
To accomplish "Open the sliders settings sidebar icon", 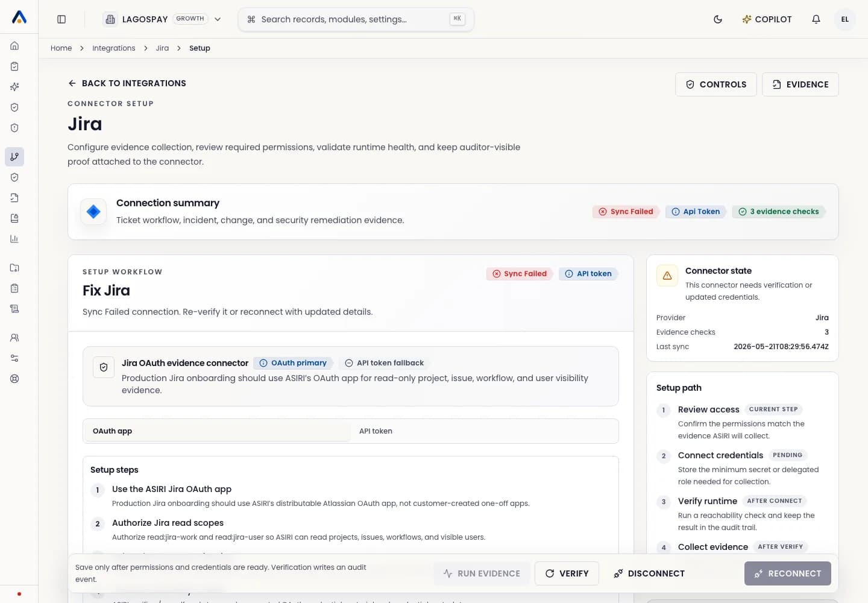I will 14,358.
